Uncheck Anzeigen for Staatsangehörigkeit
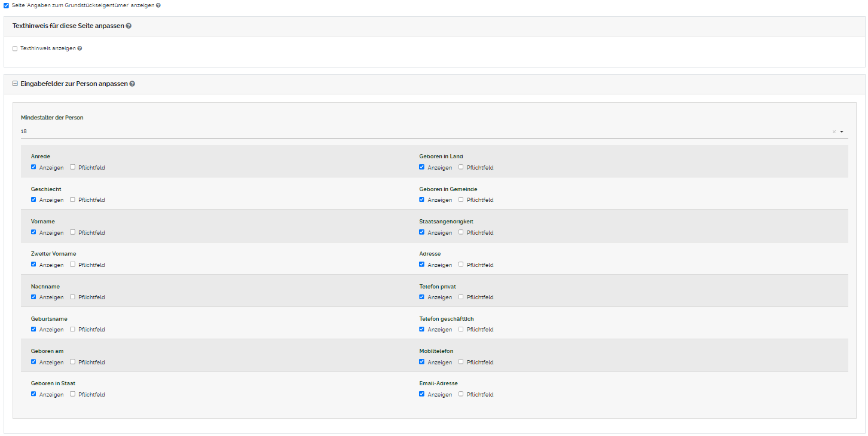Screen dimensions: 868x436 tap(422, 232)
